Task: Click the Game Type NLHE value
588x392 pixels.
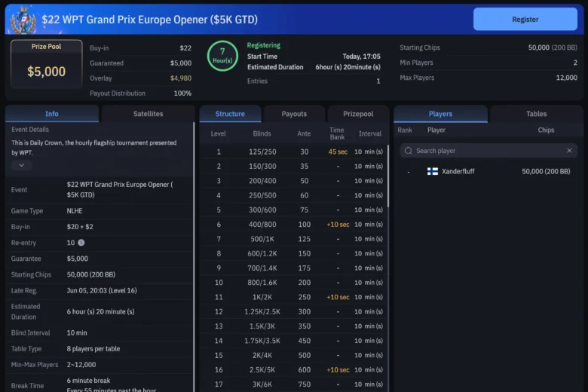Action: pos(75,211)
